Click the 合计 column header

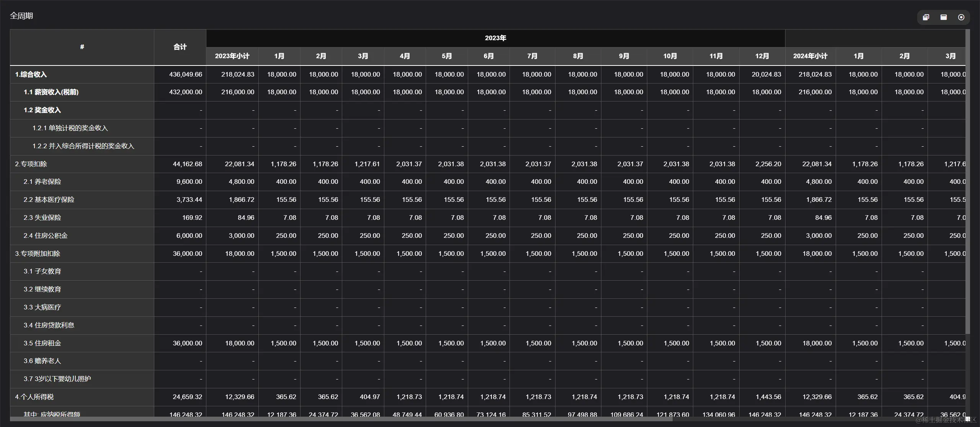[x=180, y=47]
